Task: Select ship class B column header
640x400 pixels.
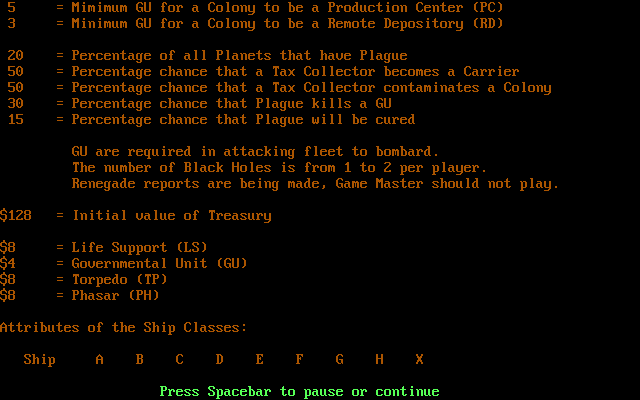Action: [140, 359]
